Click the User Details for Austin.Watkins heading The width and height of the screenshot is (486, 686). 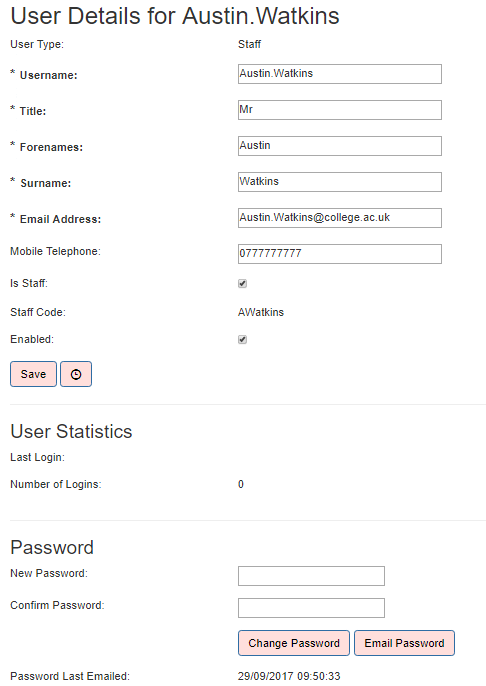click(175, 16)
